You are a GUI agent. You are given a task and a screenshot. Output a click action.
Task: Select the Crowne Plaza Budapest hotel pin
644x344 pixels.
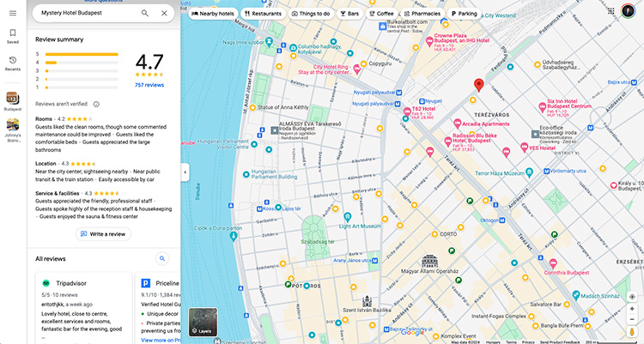click(429, 40)
